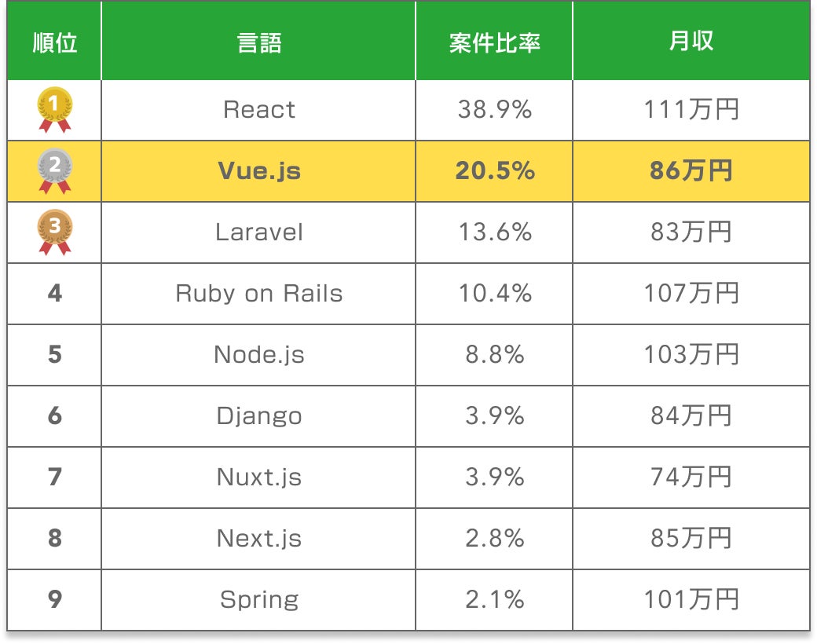Image resolution: width=817 pixels, height=644 pixels.
Task: Select the 言語 column header
Action: [258, 42]
